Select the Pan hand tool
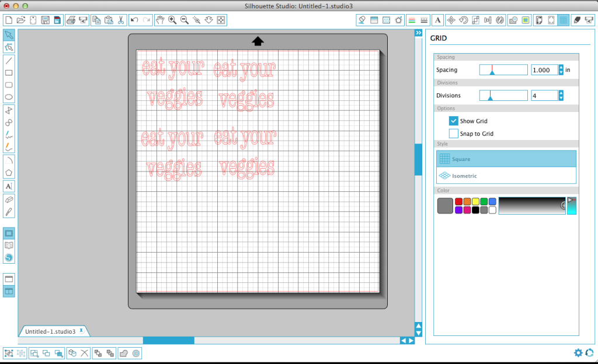 160,20
